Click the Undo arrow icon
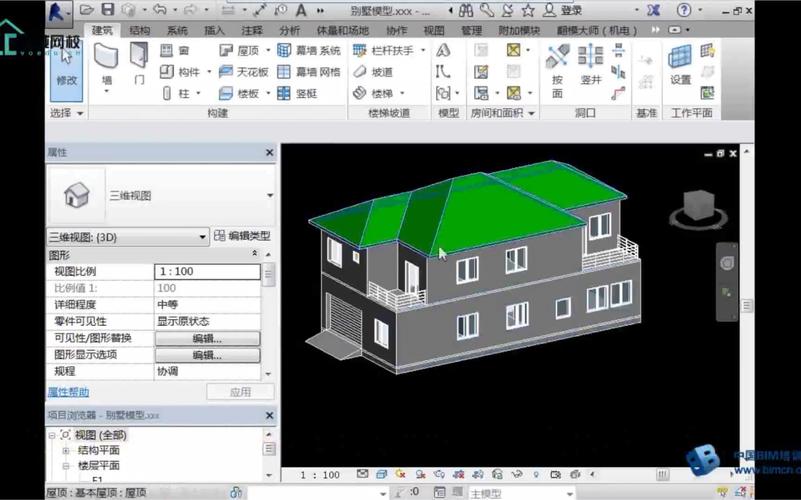 (159, 9)
